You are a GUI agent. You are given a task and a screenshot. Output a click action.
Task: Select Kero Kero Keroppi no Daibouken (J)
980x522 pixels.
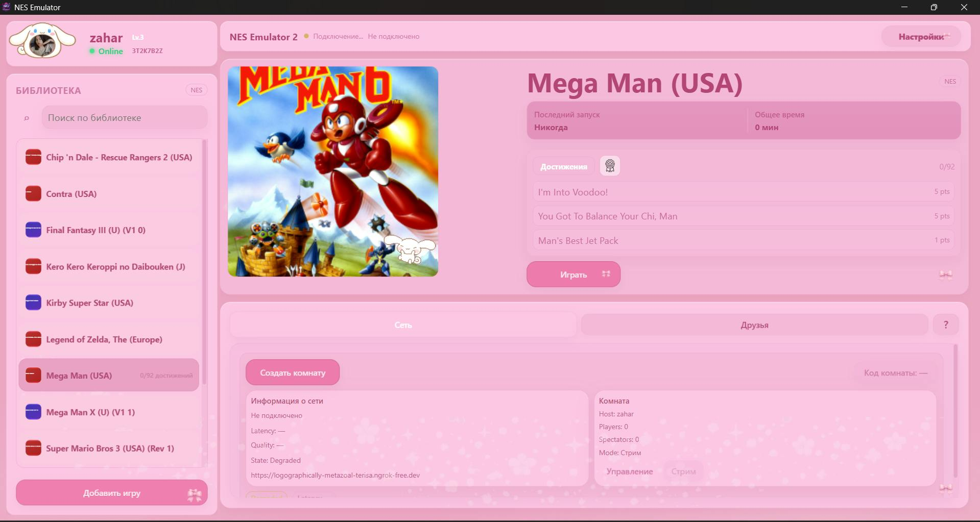click(109, 266)
